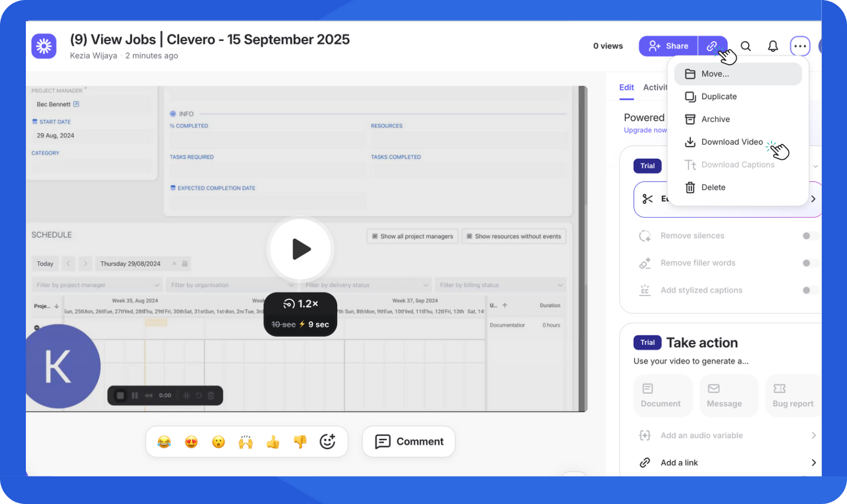React with thumbs down emoji
Viewport: 847px width, 504px height.
[x=300, y=442]
